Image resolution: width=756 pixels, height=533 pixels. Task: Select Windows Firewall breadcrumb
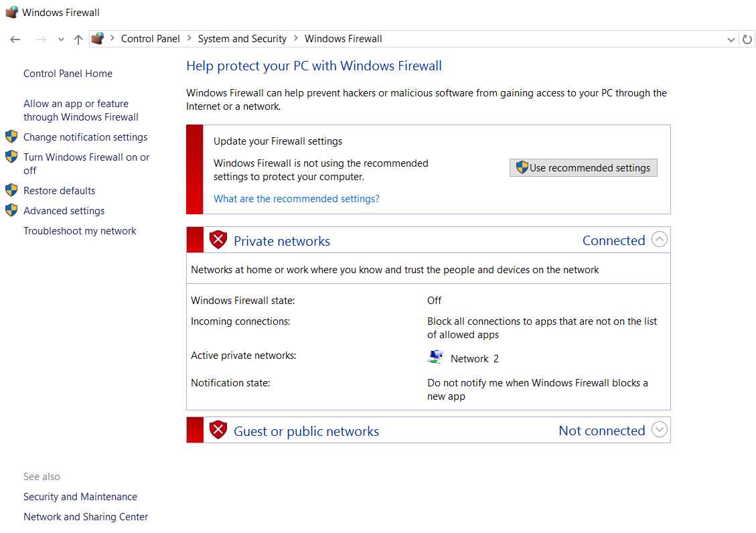pyautogui.click(x=344, y=39)
